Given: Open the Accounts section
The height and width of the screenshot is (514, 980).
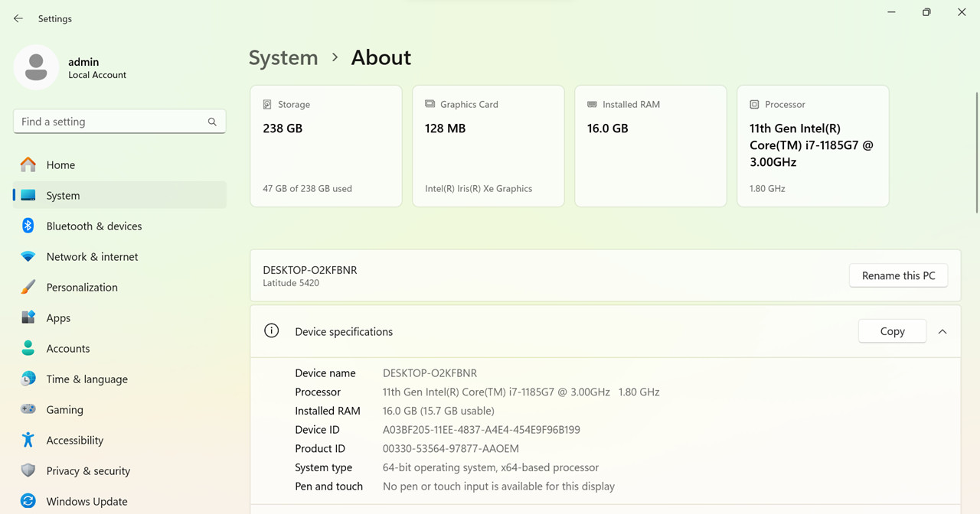Looking at the screenshot, I should 119,348.
